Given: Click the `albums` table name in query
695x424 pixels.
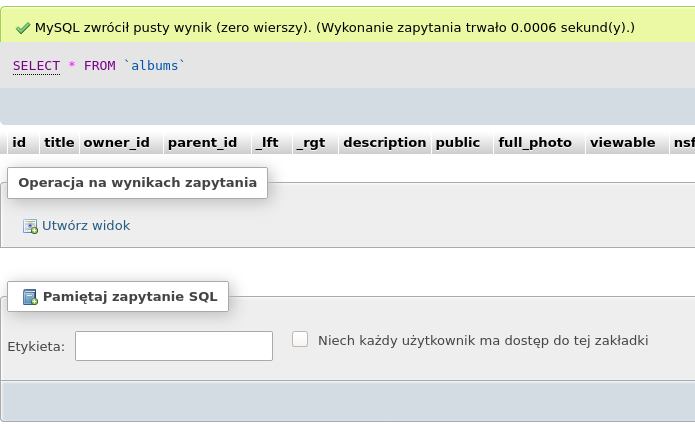Looking at the screenshot, I should pos(154,66).
